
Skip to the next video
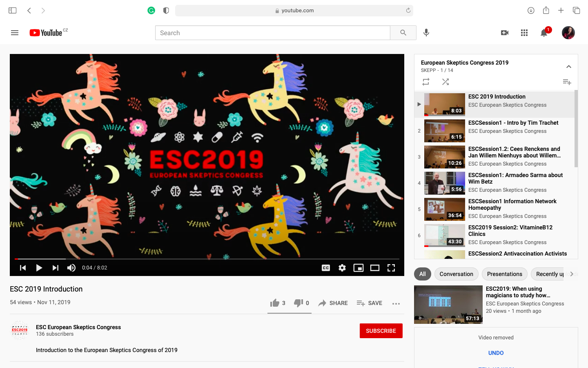coord(56,268)
